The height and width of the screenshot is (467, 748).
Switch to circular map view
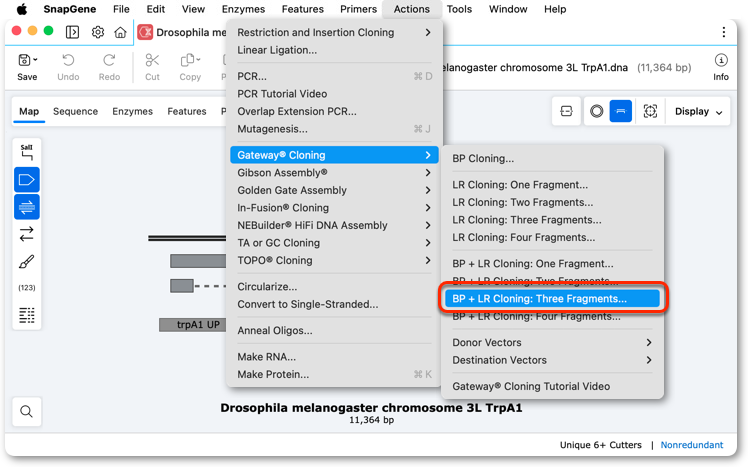pyautogui.click(x=596, y=111)
